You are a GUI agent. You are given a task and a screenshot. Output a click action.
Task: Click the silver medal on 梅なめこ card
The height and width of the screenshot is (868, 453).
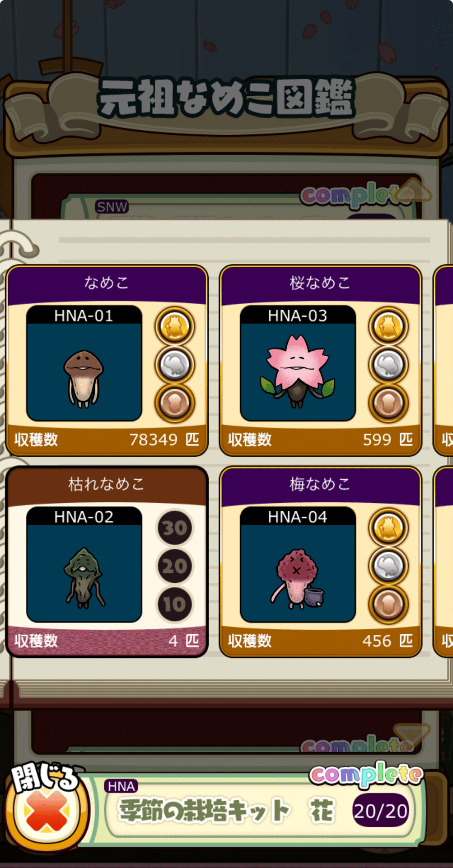coord(388,566)
